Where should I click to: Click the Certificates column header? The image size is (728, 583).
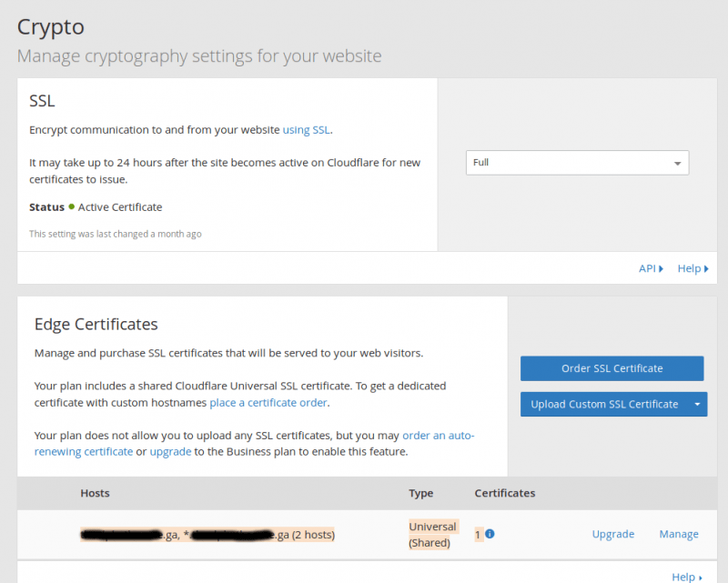click(x=505, y=493)
